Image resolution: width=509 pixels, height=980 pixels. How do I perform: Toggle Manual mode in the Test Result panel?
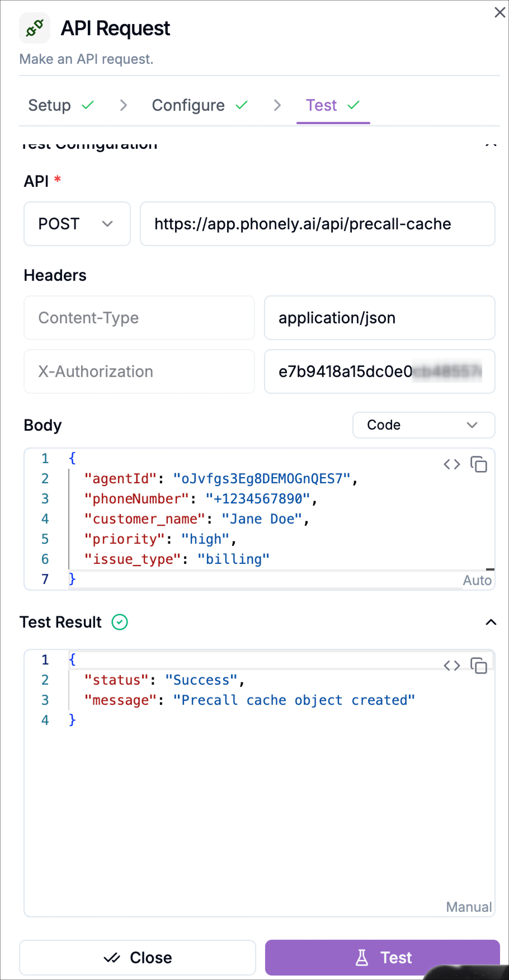(x=468, y=907)
